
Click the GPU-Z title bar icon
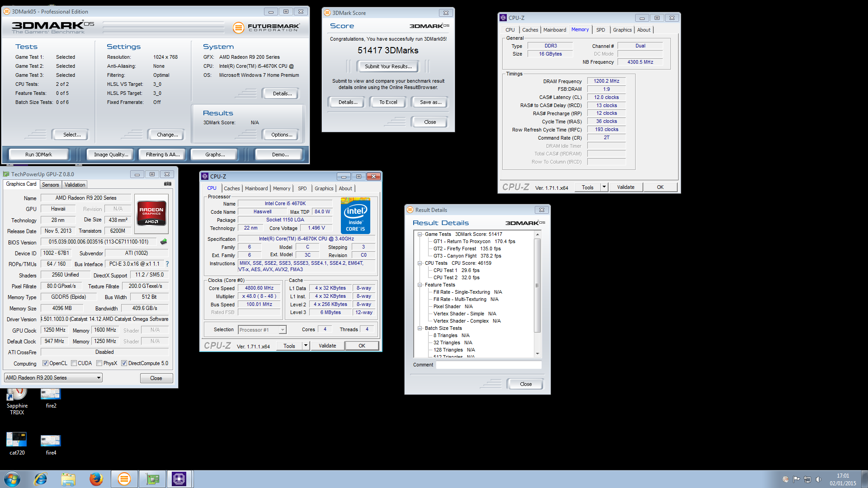[x=6, y=174]
